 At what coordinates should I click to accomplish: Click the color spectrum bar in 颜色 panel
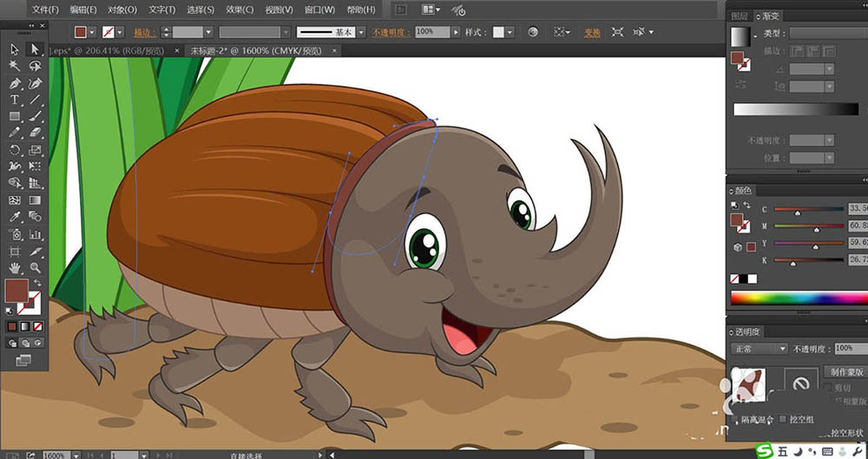pos(795,298)
